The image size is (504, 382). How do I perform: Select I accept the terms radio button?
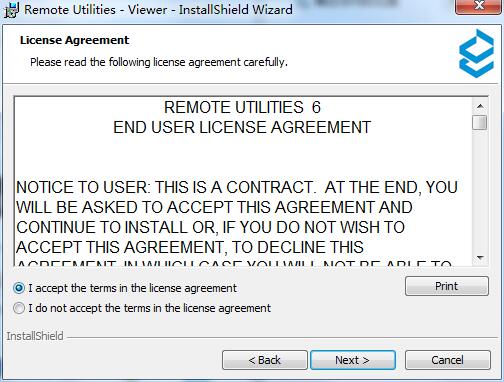point(19,288)
